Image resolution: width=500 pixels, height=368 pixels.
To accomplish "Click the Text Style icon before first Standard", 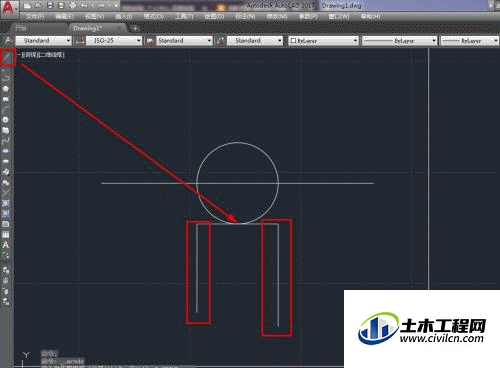I will tap(8, 41).
